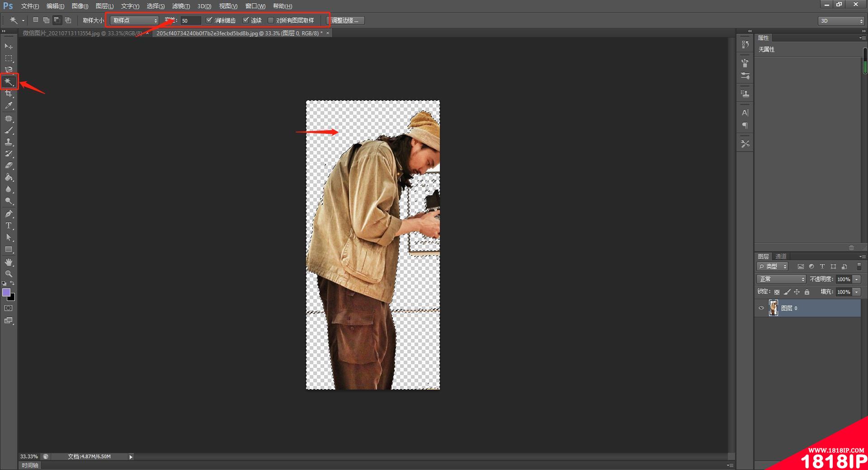Select the Brush tool
Image resolution: width=868 pixels, height=470 pixels.
(9, 130)
